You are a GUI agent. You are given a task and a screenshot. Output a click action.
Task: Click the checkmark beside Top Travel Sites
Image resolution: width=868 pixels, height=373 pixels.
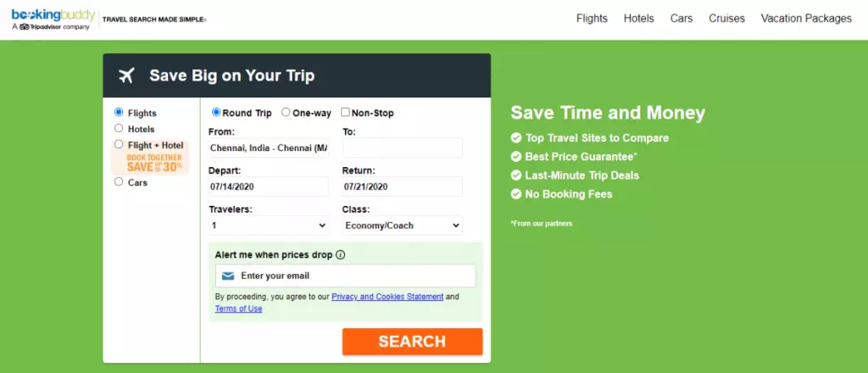point(515,138)
